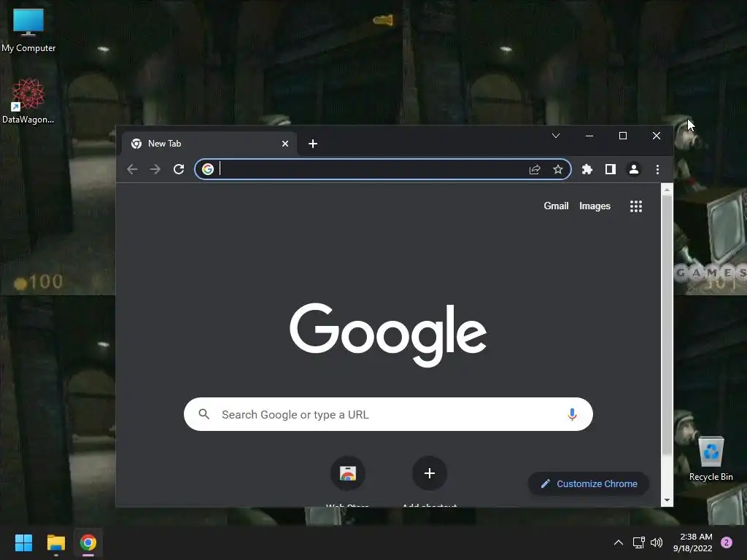Click the Chrome taskbar icon

coord(88,542)
